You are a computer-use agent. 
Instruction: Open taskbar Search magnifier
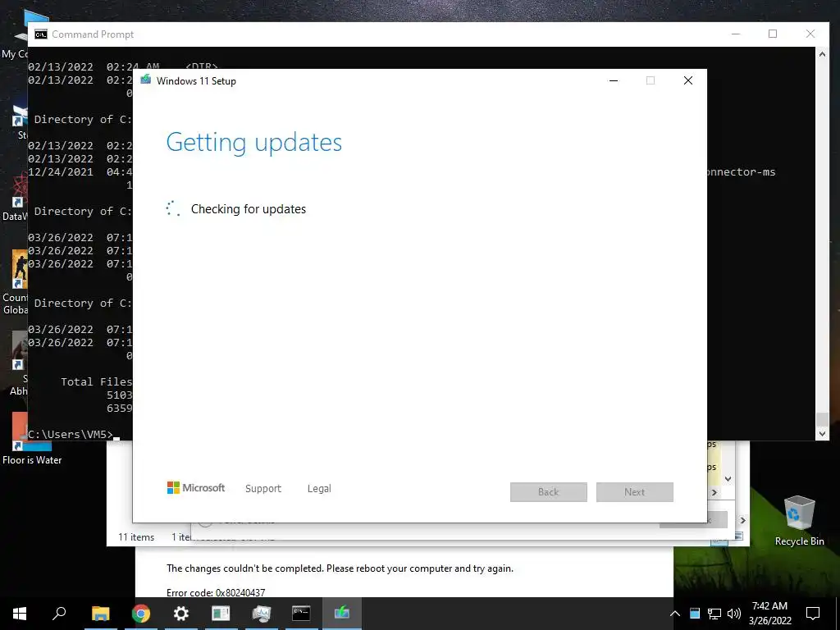click(59, 614)
